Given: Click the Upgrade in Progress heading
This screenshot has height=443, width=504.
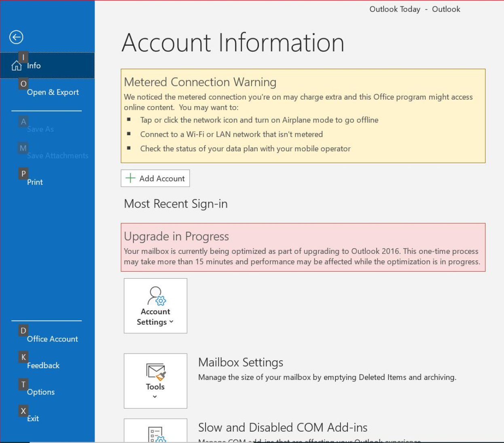Looking at the screenshot, I should [x=176, y=236].
